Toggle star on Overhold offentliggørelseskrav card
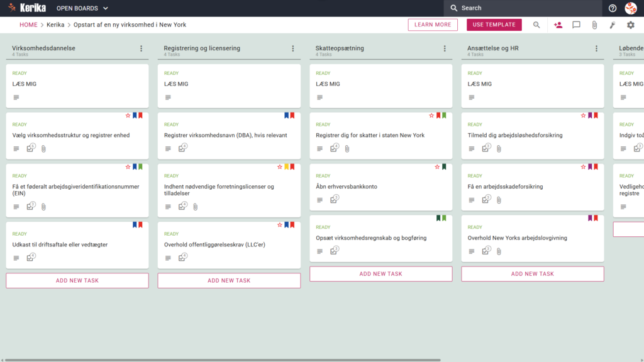 pyautogui.click(x=280, y=224)
